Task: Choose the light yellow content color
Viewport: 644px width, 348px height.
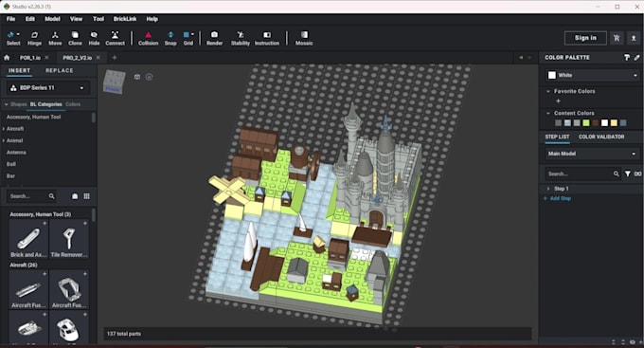Action: click(x=614, y=123)
